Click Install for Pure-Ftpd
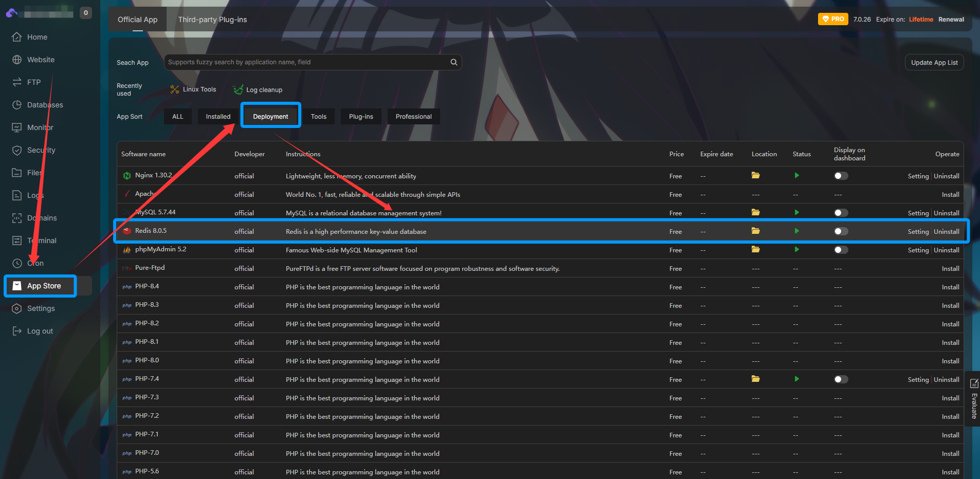The width and height of the screenshot is (980, 479). [950, 269]
